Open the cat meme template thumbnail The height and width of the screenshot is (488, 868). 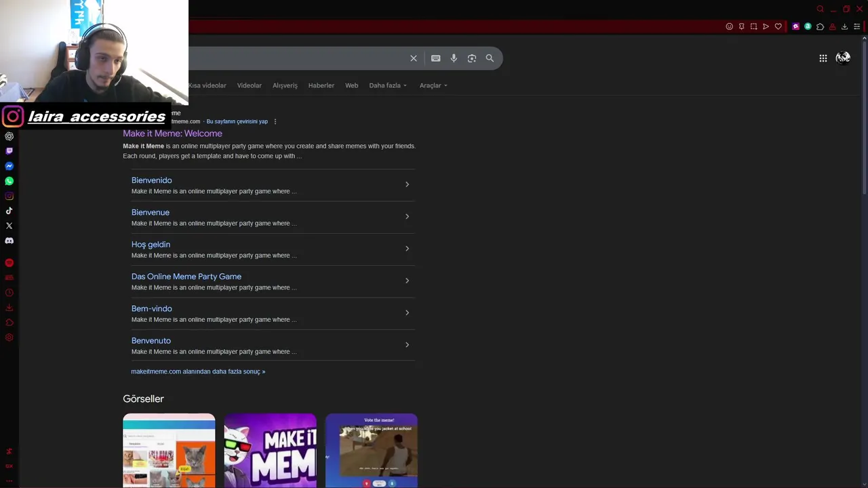[169, 450]
